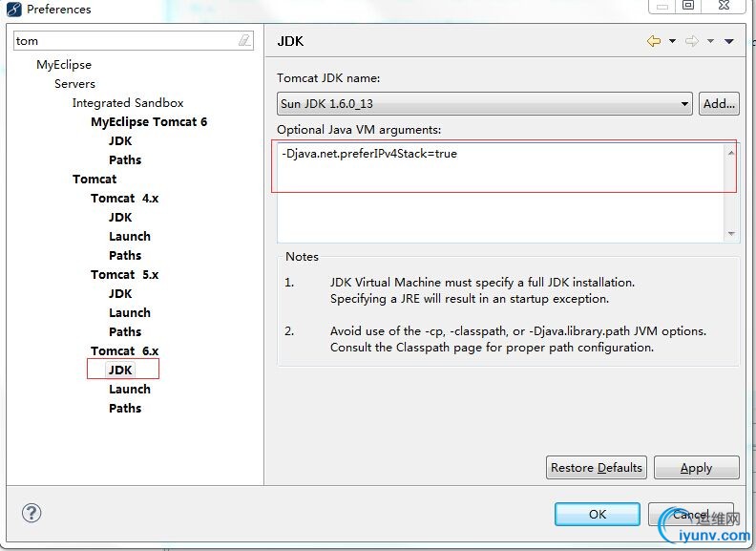Click the Cancel button
The height and width of the screenshot is (551, 756).
pos(691,515)
